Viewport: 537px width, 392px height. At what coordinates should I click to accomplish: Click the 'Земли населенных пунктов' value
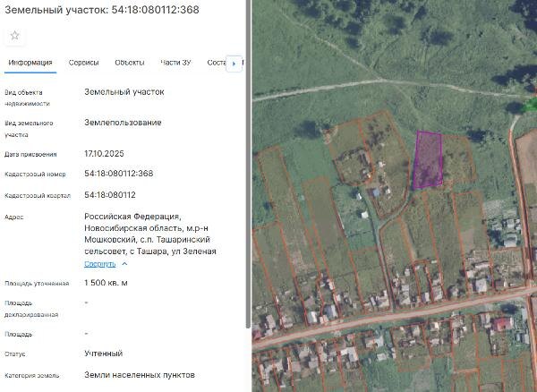point(140,375)
